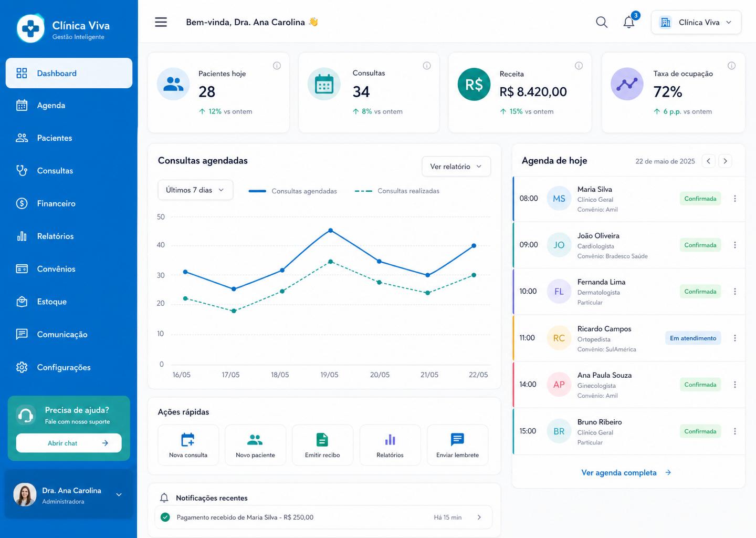
Task: Toggle Consultas agendadas legend series
Action: pyautogui.click(x=292, y=191)
